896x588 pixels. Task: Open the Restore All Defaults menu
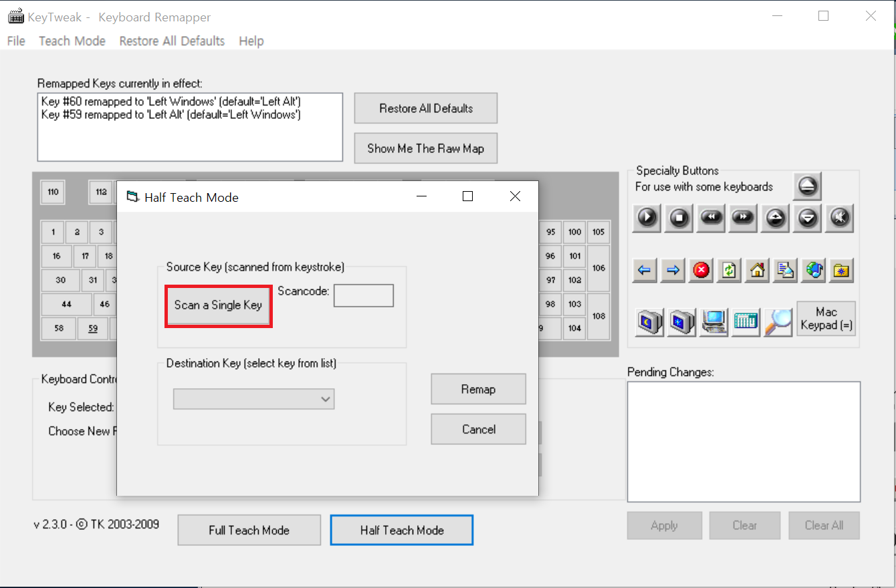[x=172, y=41]
